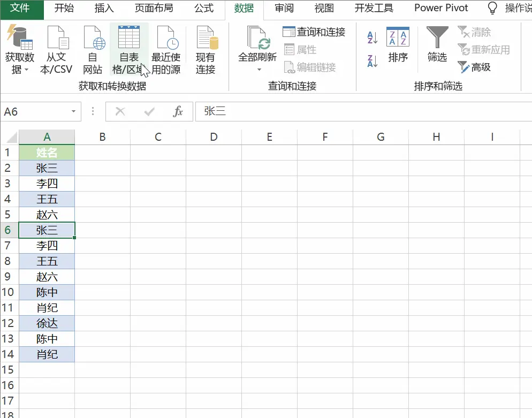Click the greyed Properties (属性) command
532x418 pixels.
(x=300, y=50)
